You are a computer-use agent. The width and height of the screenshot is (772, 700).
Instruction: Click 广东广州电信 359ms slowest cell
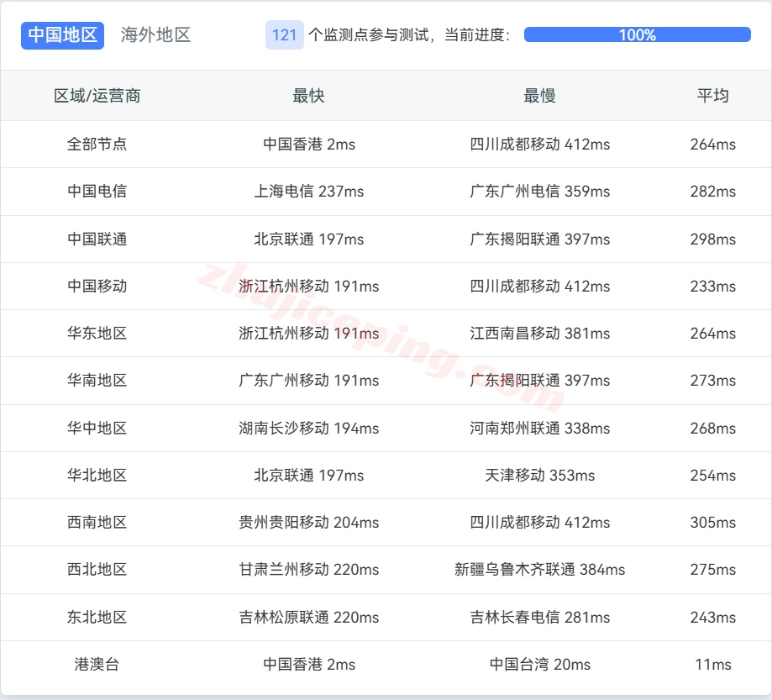point(539,191)
